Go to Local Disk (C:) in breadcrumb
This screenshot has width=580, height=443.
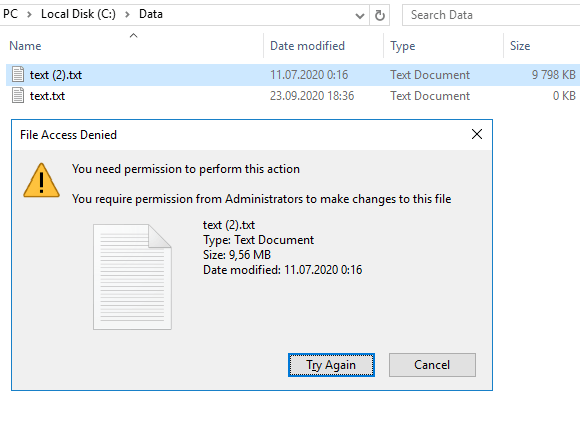[78, 14]
